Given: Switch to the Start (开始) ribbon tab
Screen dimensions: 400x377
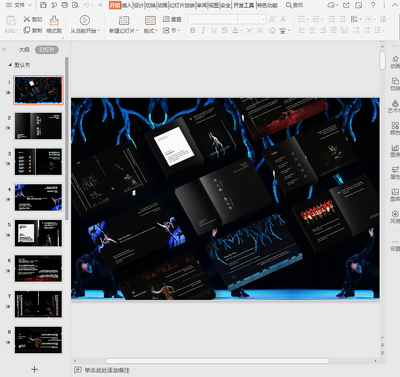Looking at the screenshot, I should pyautogui.click(x=115, y=5).
